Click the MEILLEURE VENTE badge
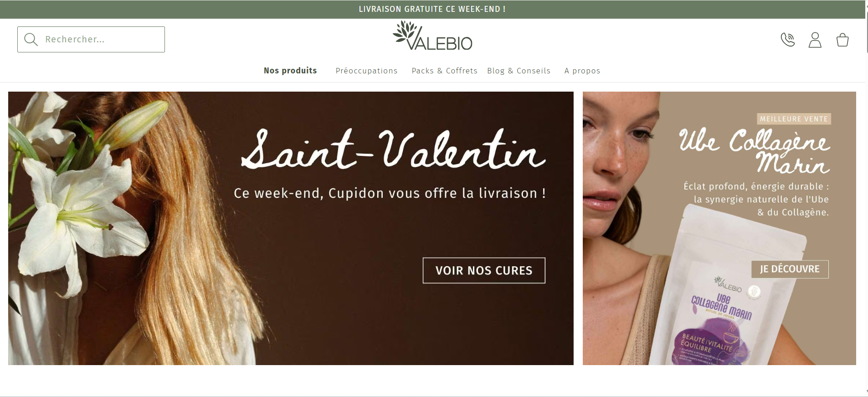Screen dimensions: 868x397 (x=794, y=119)
